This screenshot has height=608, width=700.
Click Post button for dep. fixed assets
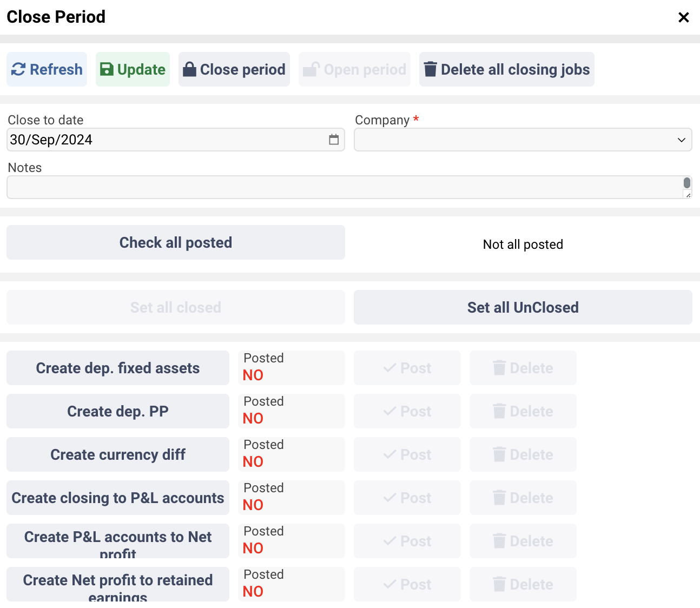[407, 368]
